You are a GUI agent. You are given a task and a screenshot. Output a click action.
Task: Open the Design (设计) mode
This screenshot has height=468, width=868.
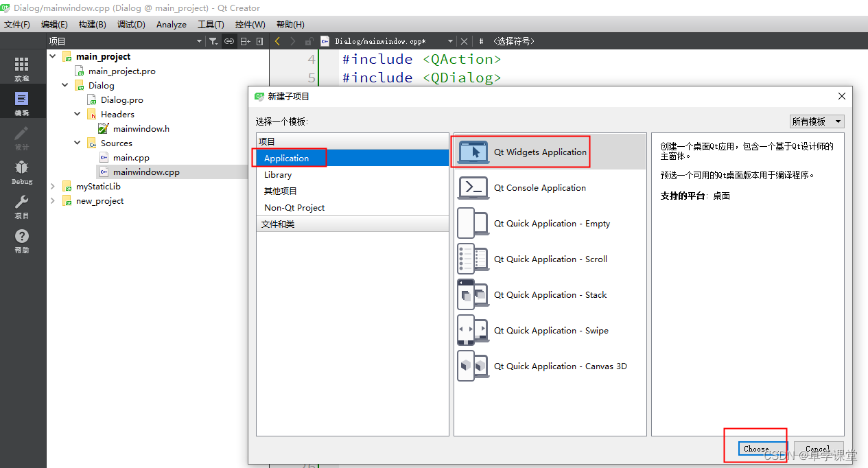point(22,137)
